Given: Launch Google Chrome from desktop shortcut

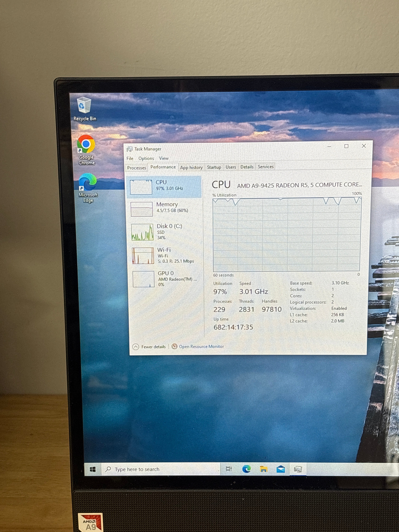Looking at the screenshot, I should 86,150.
